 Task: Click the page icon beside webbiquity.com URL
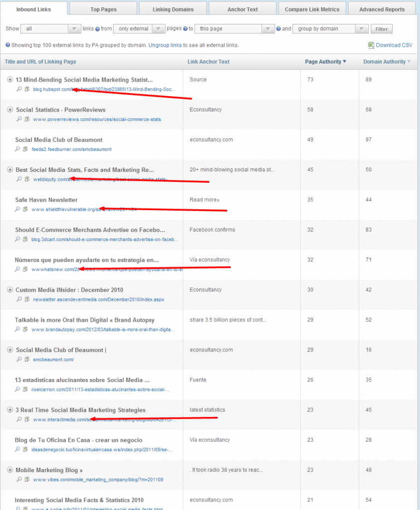[x=27, y=179]
